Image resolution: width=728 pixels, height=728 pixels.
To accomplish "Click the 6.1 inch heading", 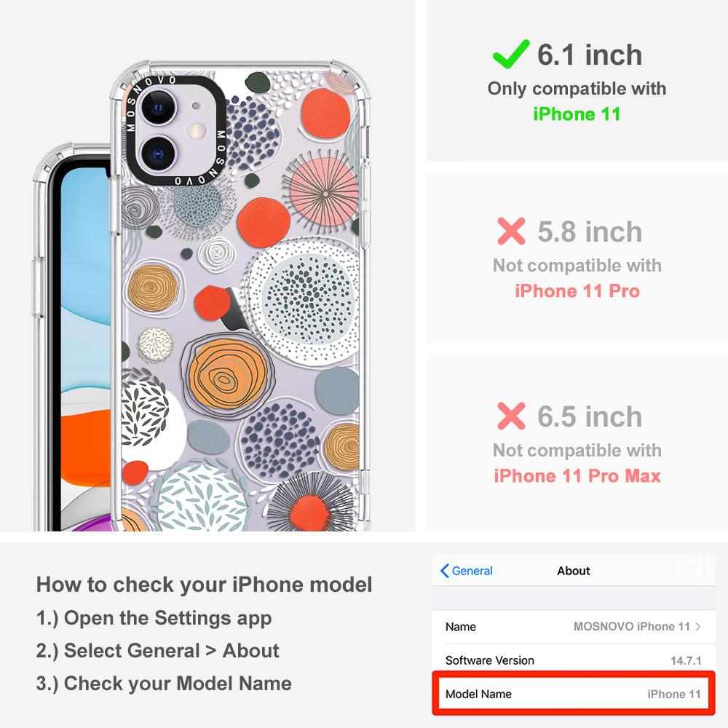I will tap(590, 55).
